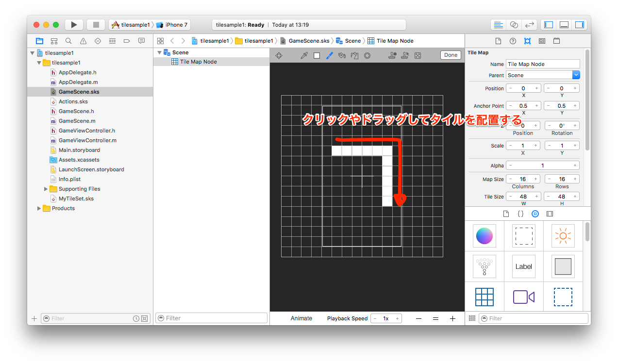Click the Done button above the scene
This screenshot has width=618, height=364.
click(450, 55)
